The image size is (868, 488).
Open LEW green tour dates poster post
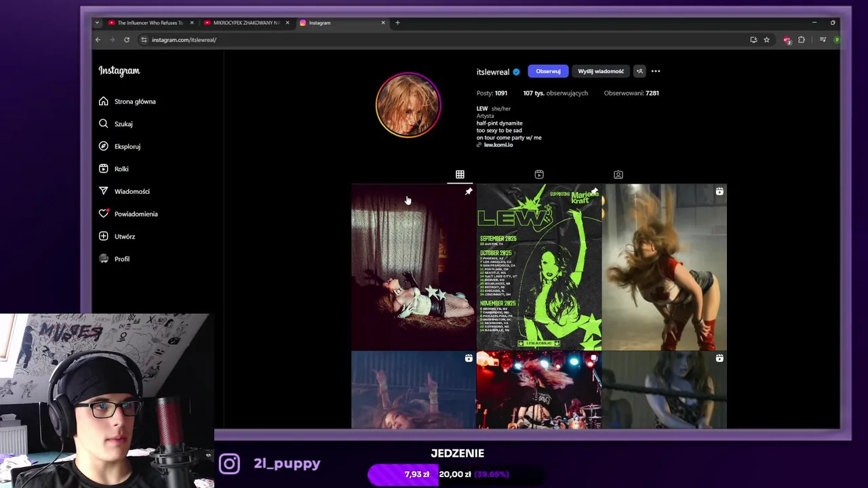(539, 267)
